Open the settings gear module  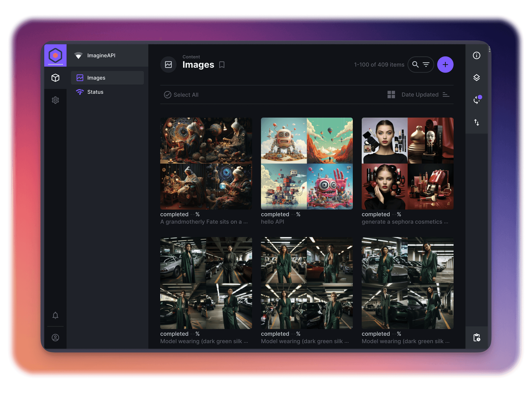[x=55, y=100]
